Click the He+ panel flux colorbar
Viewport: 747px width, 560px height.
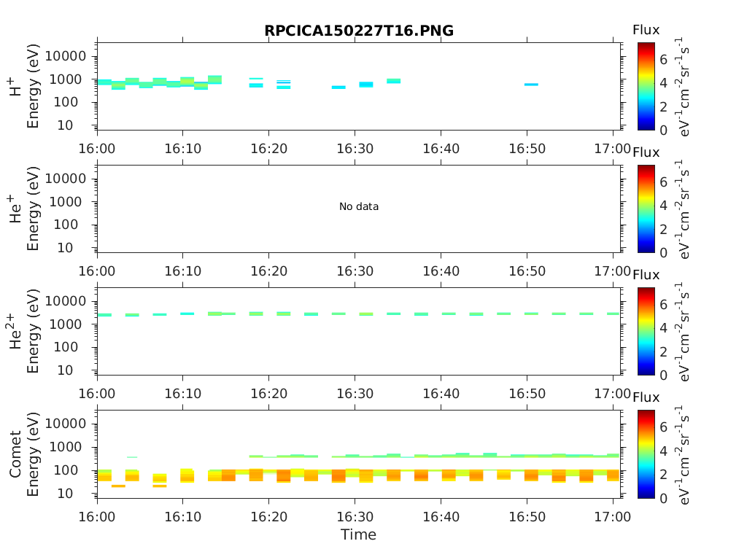[646, 209]
